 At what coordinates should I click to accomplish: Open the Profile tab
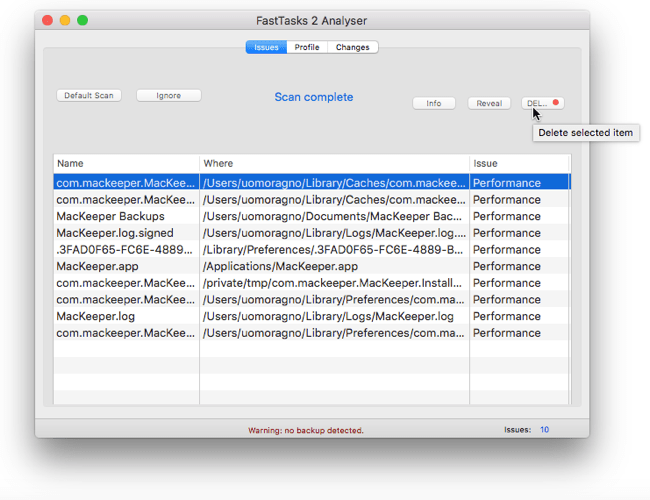coord(307,47)
